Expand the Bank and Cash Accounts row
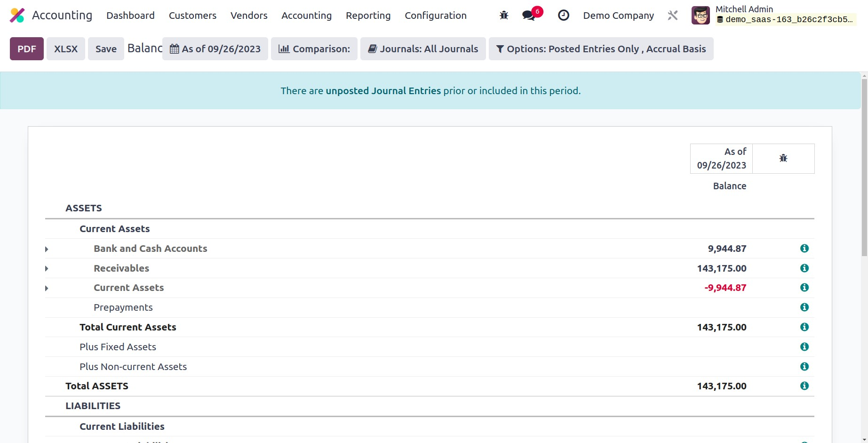 [x=47, y=249]
